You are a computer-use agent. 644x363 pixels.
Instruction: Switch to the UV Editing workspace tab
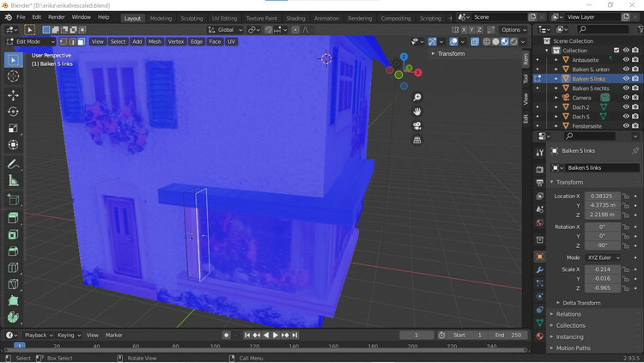tap(224, 18)
